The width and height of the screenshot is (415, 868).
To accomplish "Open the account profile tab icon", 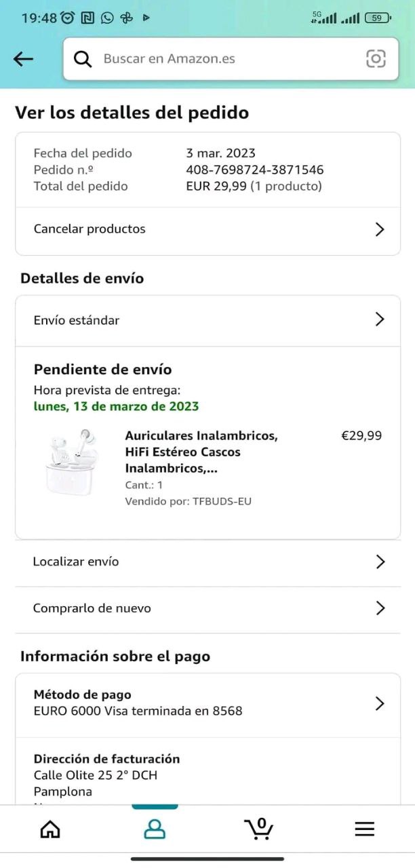I will 155,829.
